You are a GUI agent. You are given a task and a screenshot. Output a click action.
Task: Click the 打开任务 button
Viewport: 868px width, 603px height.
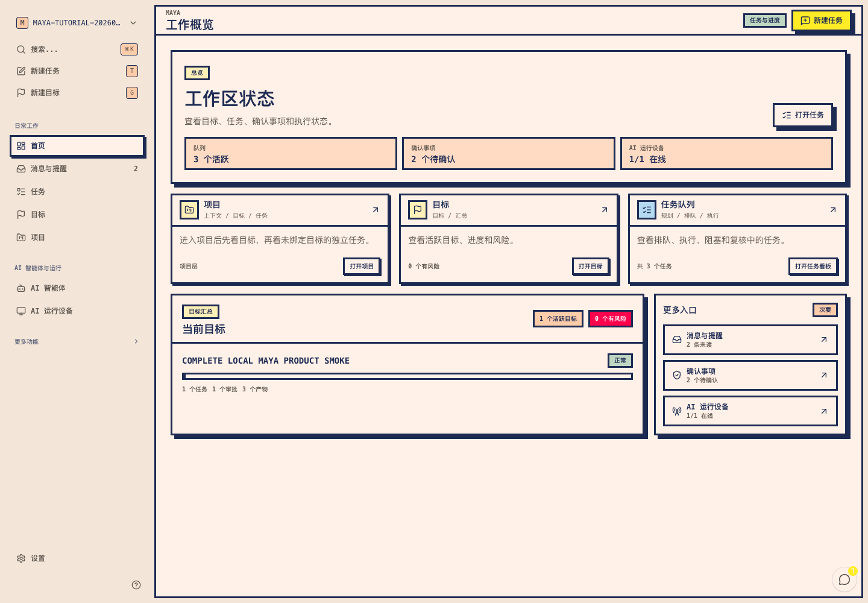coord(803,115)
